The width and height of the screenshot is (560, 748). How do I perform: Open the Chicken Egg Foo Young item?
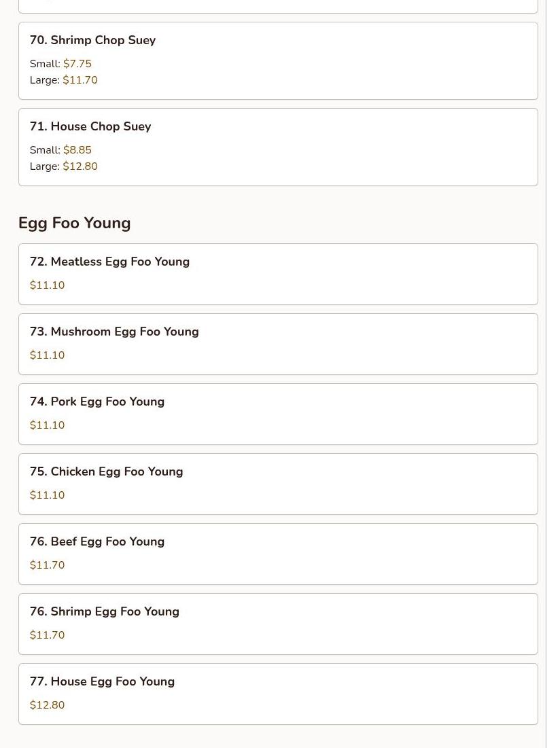click(x=106, y=471)
